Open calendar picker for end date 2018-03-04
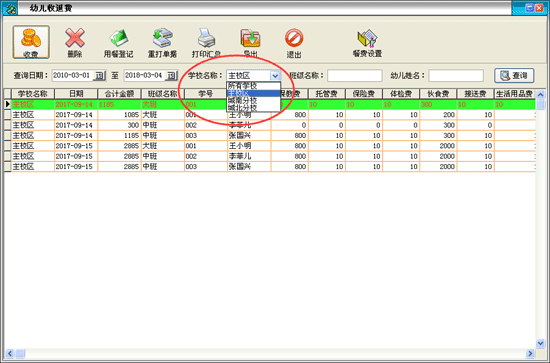The image size is (550, 363). (171, 76)
